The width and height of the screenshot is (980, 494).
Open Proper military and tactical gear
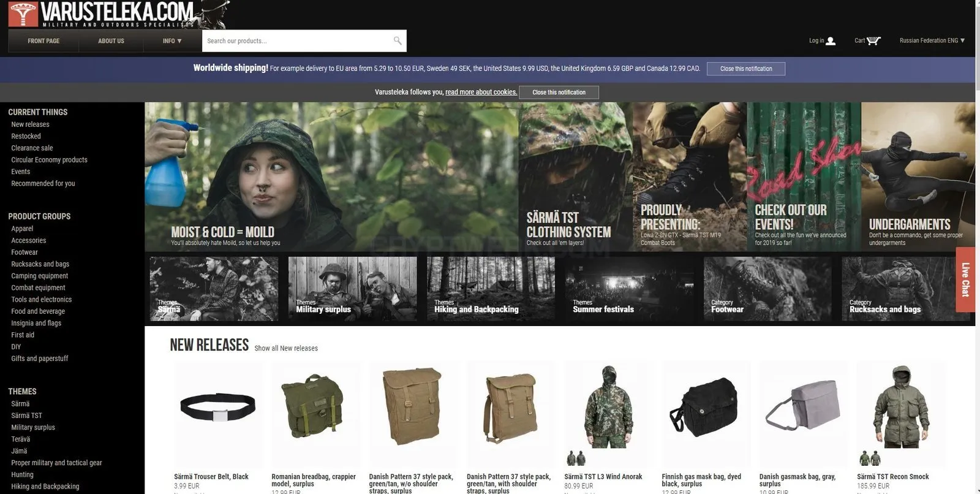(x=56, y=463)
